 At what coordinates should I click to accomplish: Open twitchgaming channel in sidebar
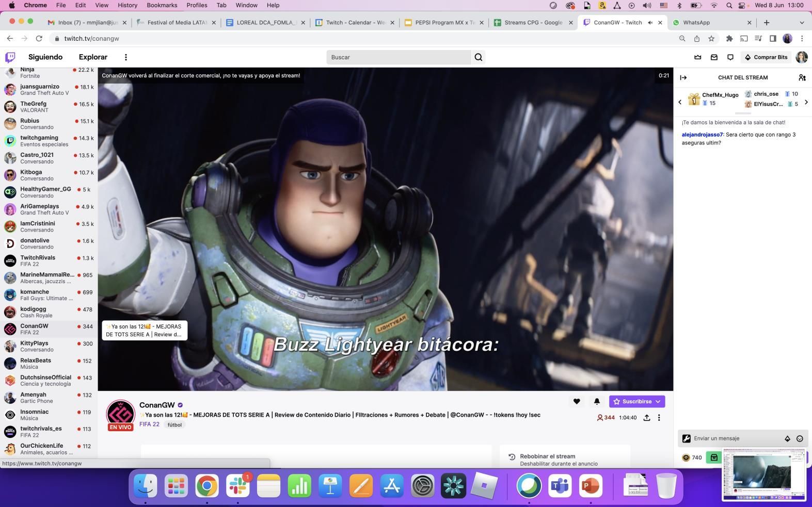[49, 141]
